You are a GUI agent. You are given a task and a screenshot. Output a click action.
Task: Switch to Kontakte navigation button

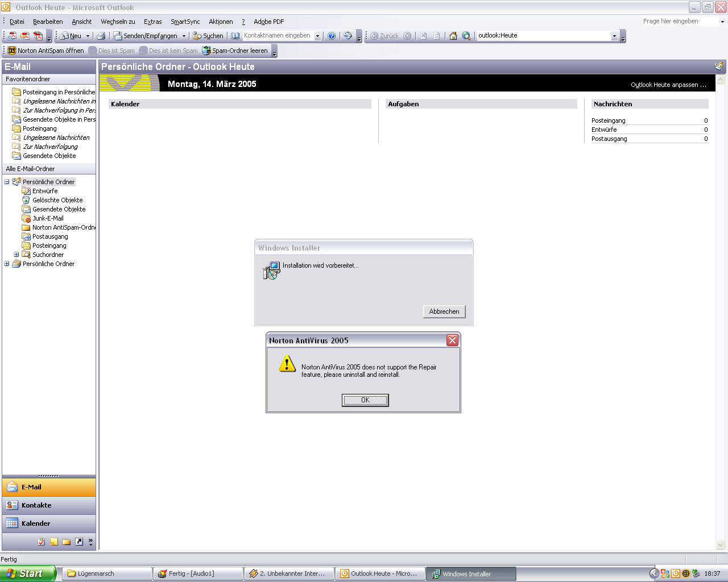tap(49, 505)
